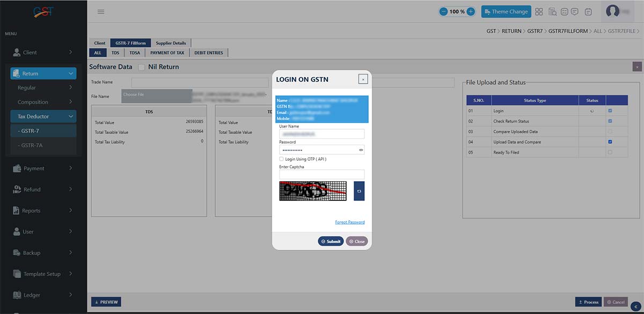
Task: Enable Login Using OTP (API) checkbox
Action: coord(281,159)
